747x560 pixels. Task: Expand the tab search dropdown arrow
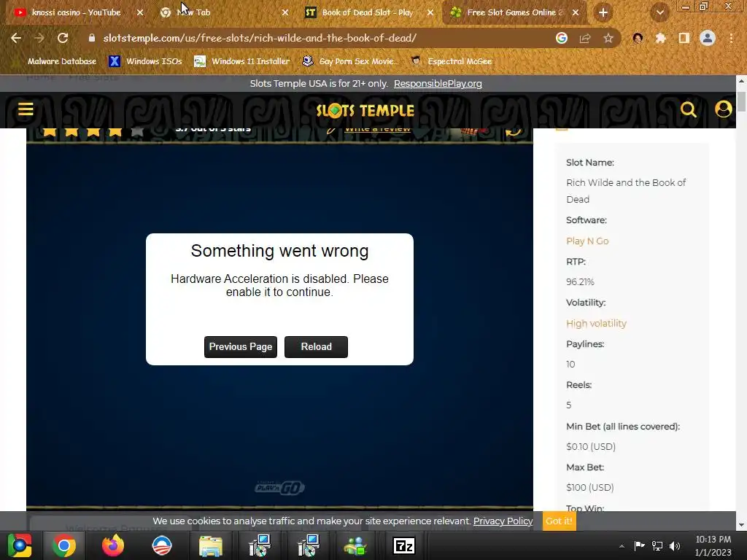click(659, 13)
